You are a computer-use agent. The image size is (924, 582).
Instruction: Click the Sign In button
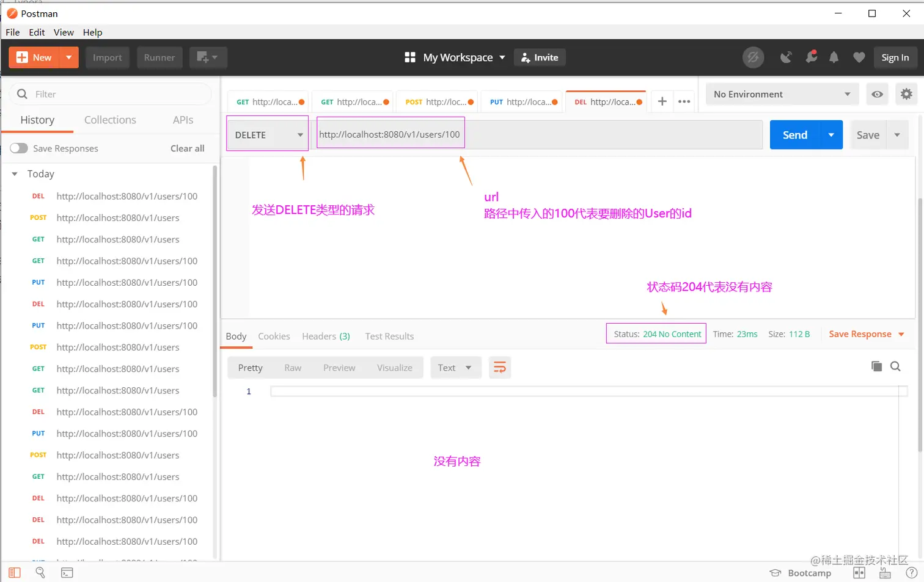[895, 57]
